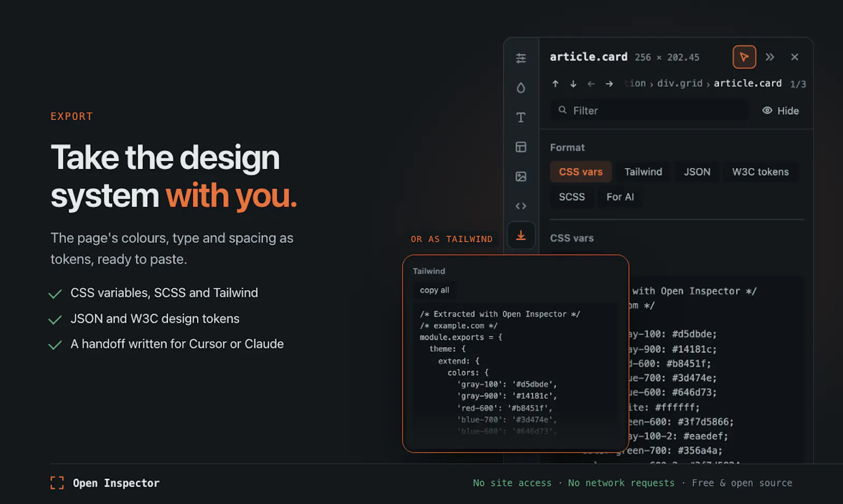Click div.grid in the breadcrumb
This screenshot has height=504, width=843.
tap(680, 83)
